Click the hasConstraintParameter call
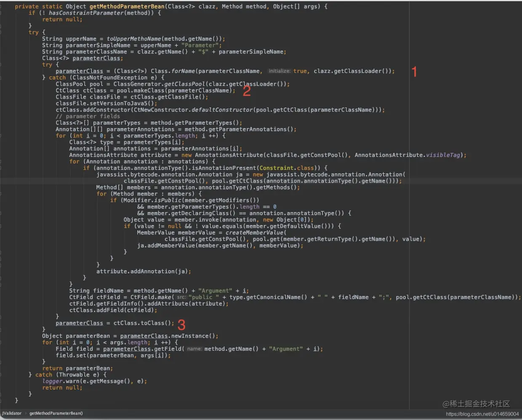Viewport: 522px width, 420px height. 86,13
